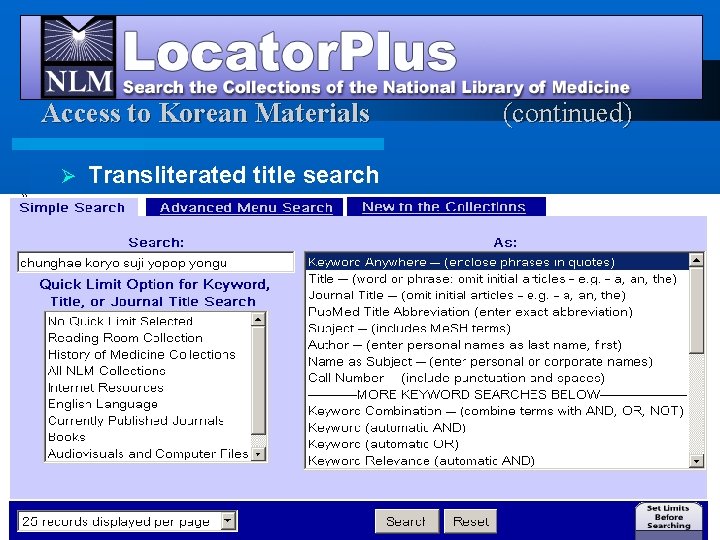Select History of Medicine Collections limit
The image size is (720, 540).
tap(148, 354)
